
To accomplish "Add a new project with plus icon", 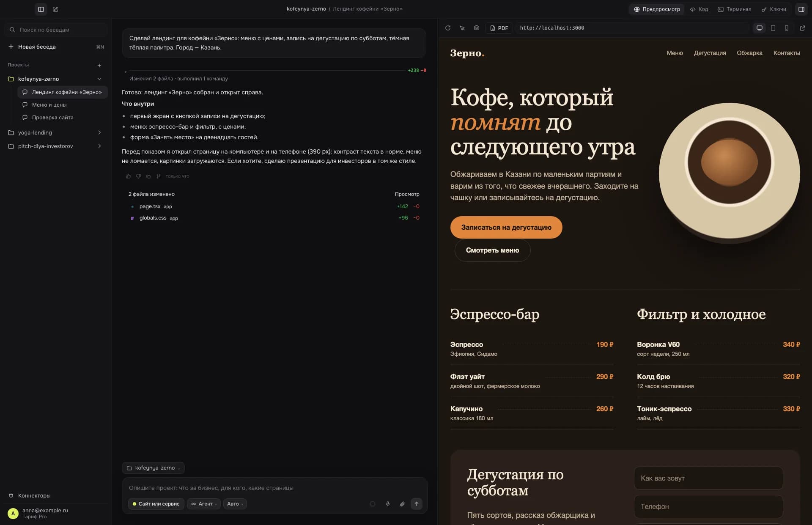I will pos(99,65).
